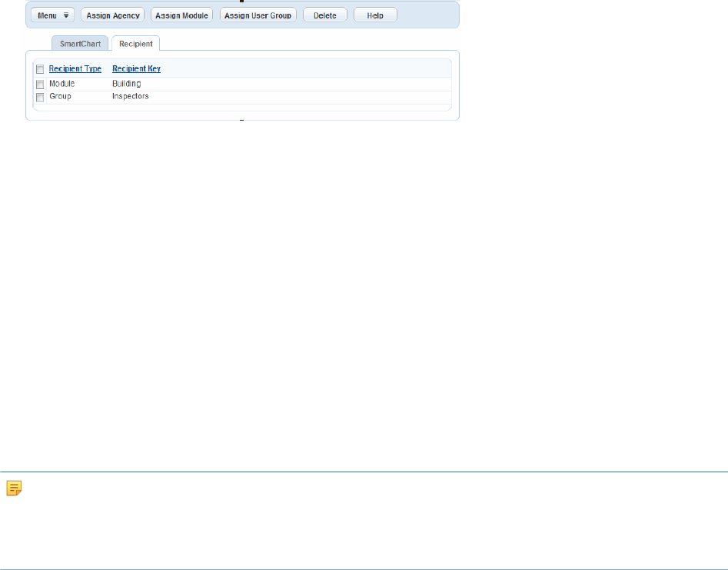Click the Assign Agency button
This screenshot has height=570, width=728.
pos(113,15)
